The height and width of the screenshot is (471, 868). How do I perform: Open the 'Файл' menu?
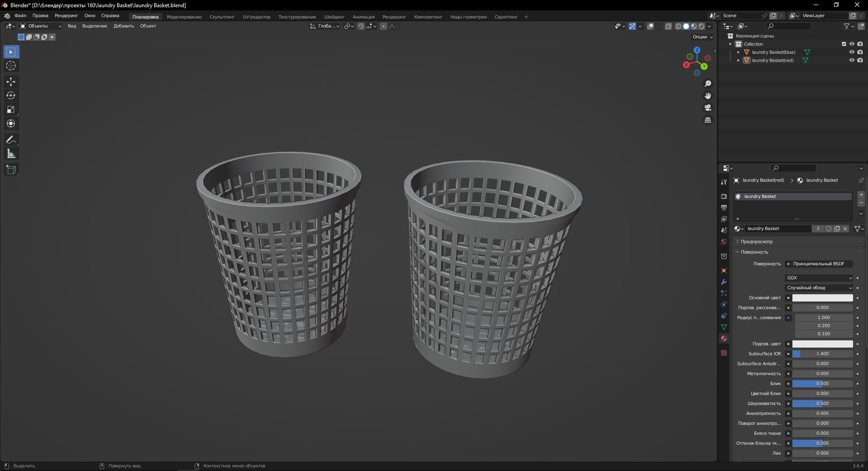pyautogui.click(x=20, y=16)
